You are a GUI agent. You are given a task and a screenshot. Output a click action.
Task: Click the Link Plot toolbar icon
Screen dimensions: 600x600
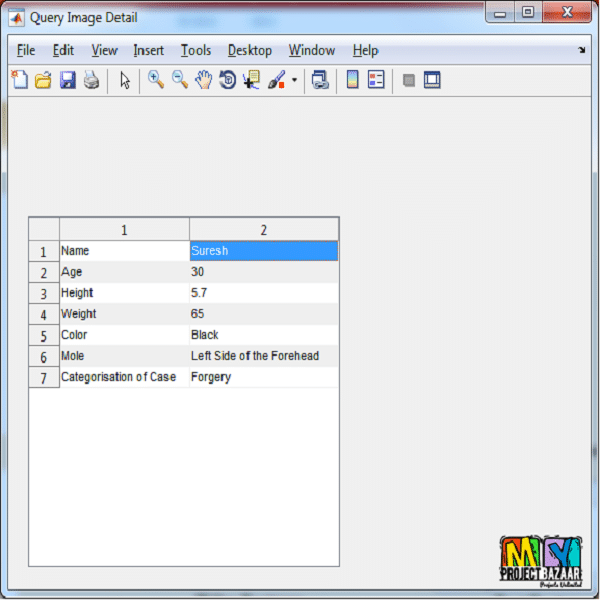320,81
